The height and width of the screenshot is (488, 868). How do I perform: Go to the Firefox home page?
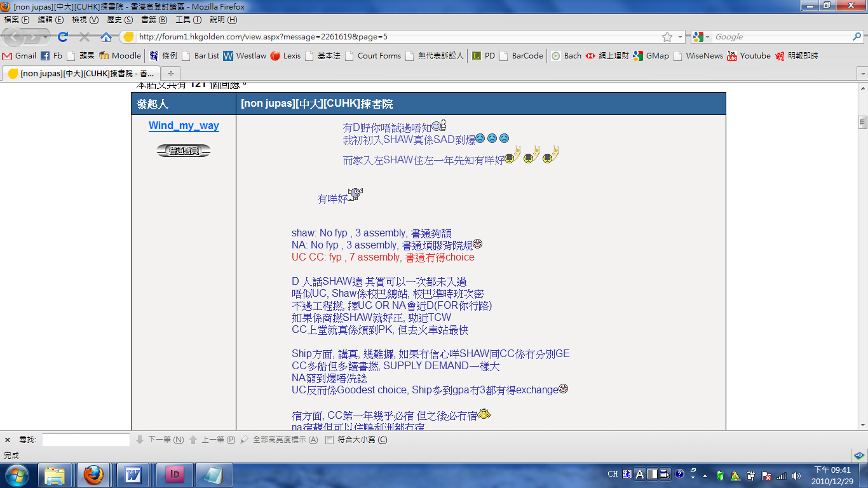click(x=105, y=37)
